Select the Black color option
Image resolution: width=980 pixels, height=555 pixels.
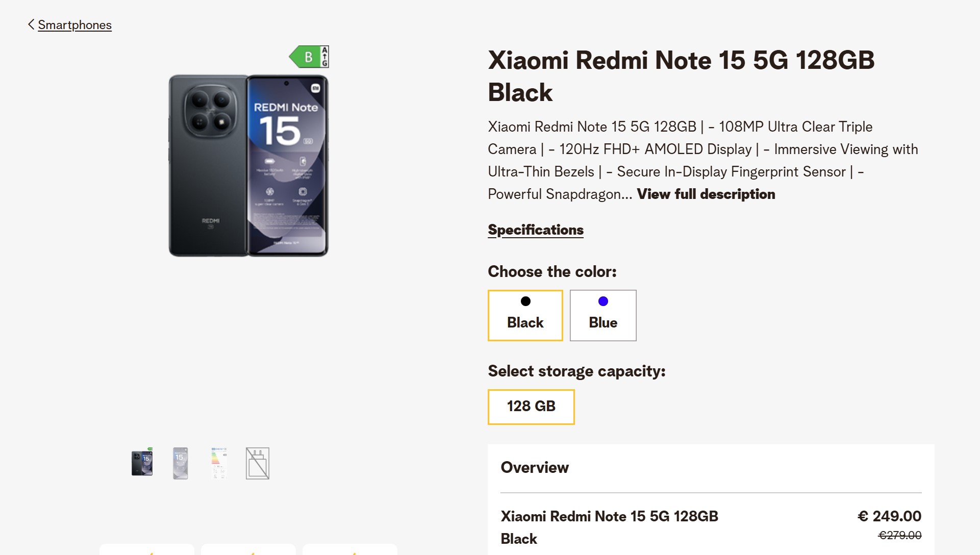(x=525, y=315)
